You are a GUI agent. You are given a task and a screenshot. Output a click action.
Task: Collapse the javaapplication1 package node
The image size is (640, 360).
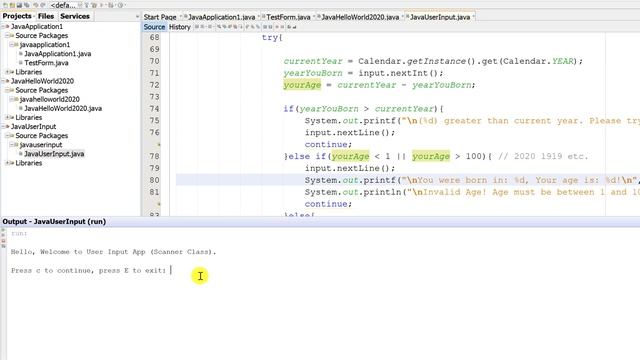point(11,44)
